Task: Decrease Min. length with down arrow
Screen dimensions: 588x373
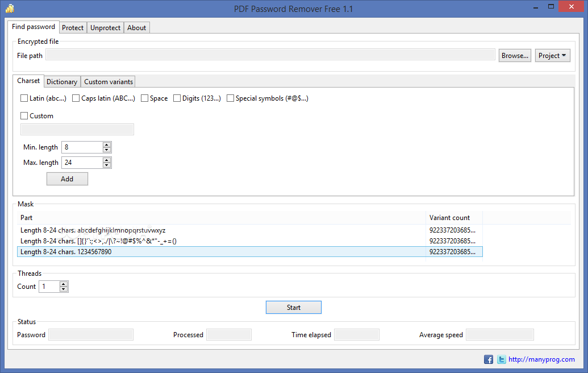Action: click(x=107, y=150)
